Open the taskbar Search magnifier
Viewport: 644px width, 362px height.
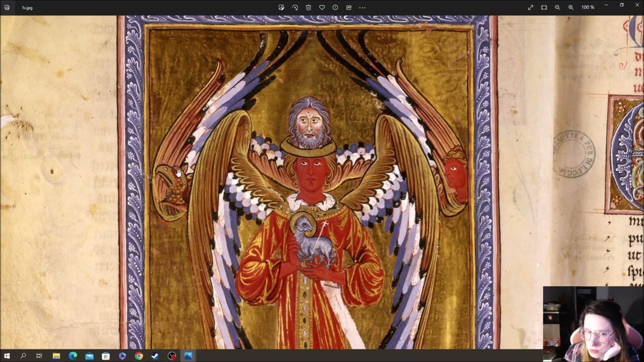pyautogui.click(x=23, y=356)
